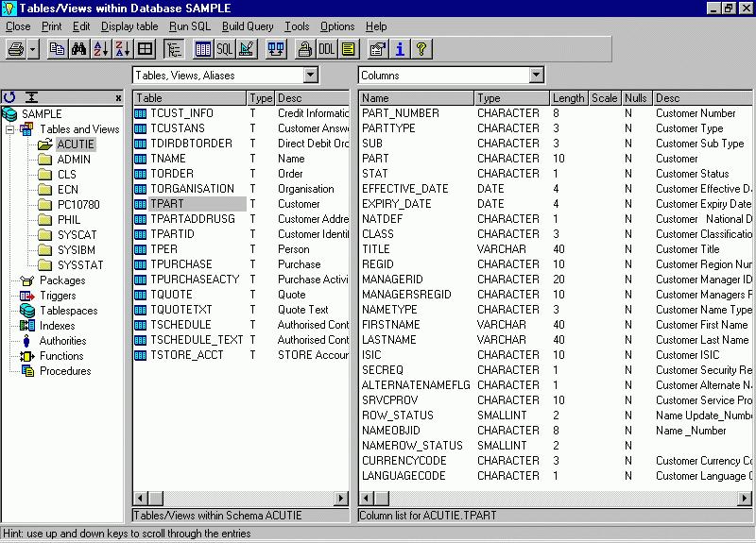Screen dimensions: 756x543
Task: Click the Type header in table list
Action: (261, 98)
